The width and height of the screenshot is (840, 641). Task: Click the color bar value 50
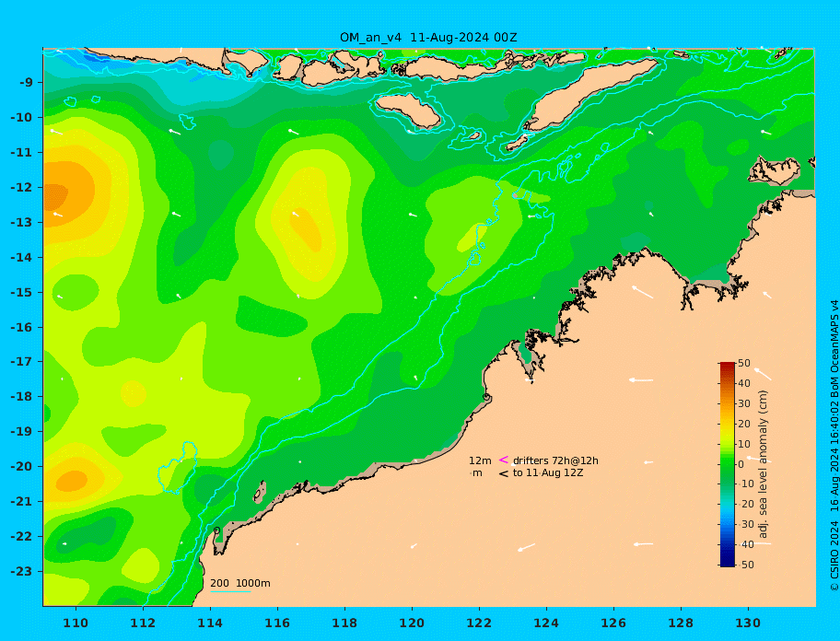tap(744, 363)
